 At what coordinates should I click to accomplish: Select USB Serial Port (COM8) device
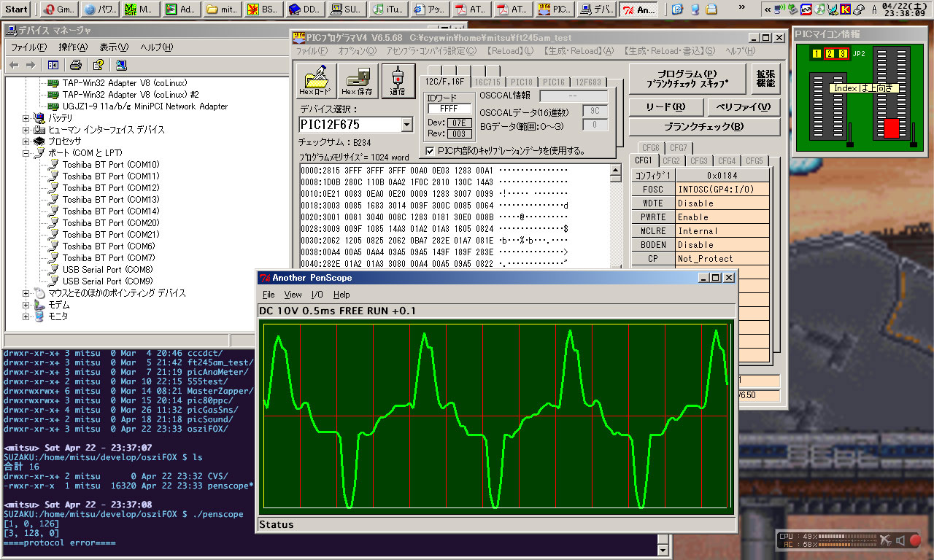tap(107, 270)
